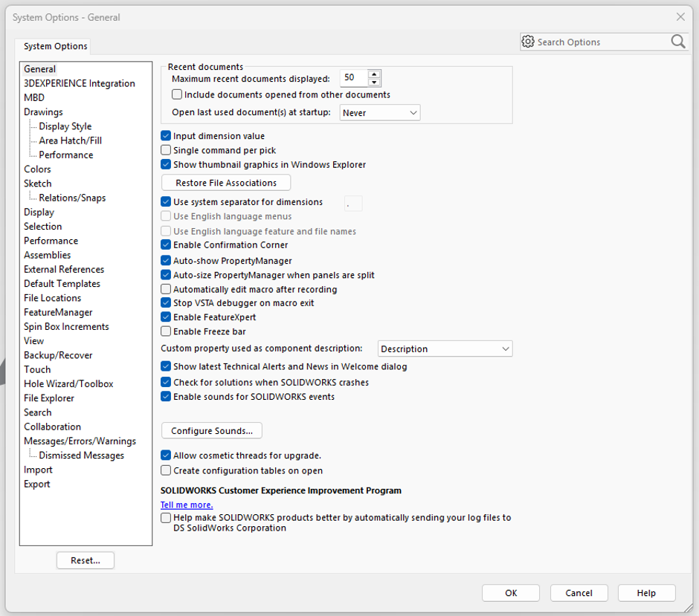Select Drawings in the options list
Viewport: 699px width, 616px height.
pyautogui.click(x=43, y=111)
